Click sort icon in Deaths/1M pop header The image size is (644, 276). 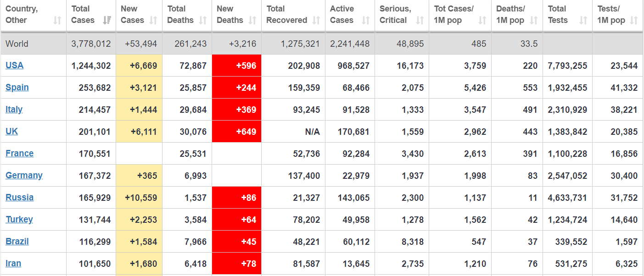coord(534,20)
